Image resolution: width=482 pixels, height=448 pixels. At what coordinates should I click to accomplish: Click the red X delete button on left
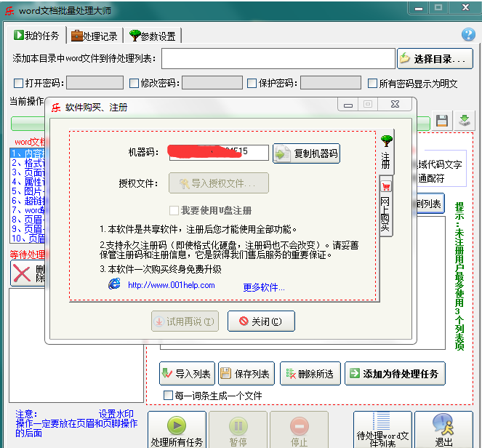(20, 273)
